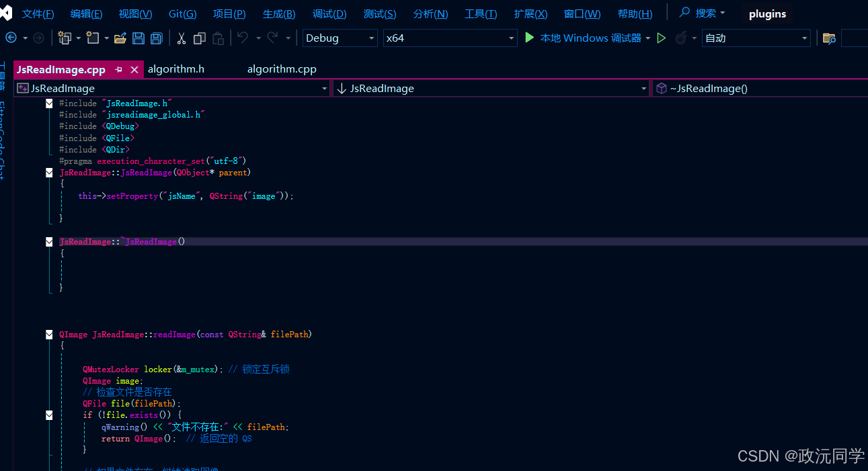868x471 pixels.
Task: Open the JsReadImage project scope dropdown
Action: tap(171, 88)
